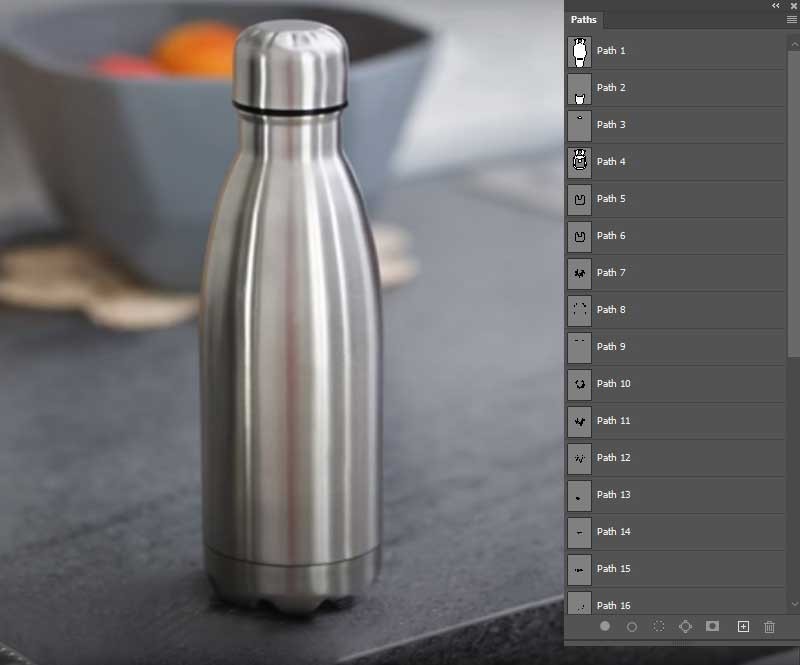Switch to the Paths tab
The image size is (800, 665).
point(583,19)
